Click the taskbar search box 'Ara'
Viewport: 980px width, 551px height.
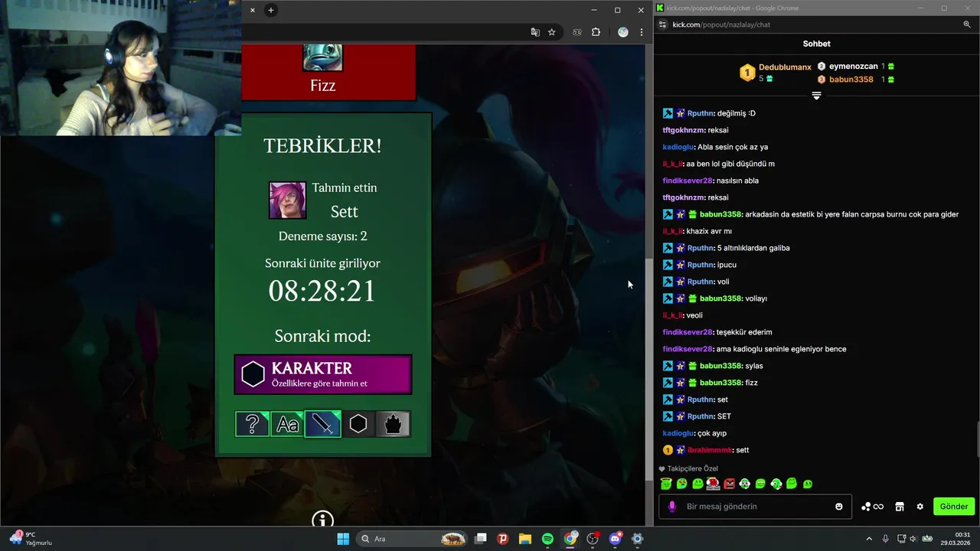coord(413,539)
